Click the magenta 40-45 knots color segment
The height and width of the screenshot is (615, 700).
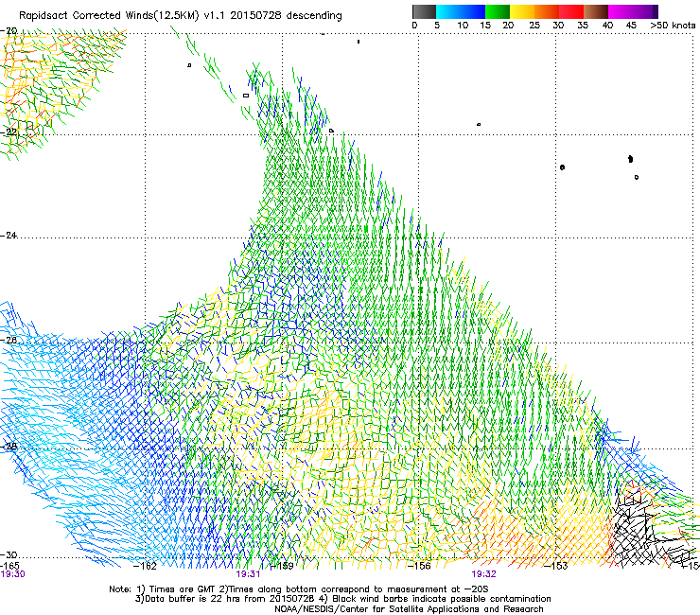click(x=621, y=11)
